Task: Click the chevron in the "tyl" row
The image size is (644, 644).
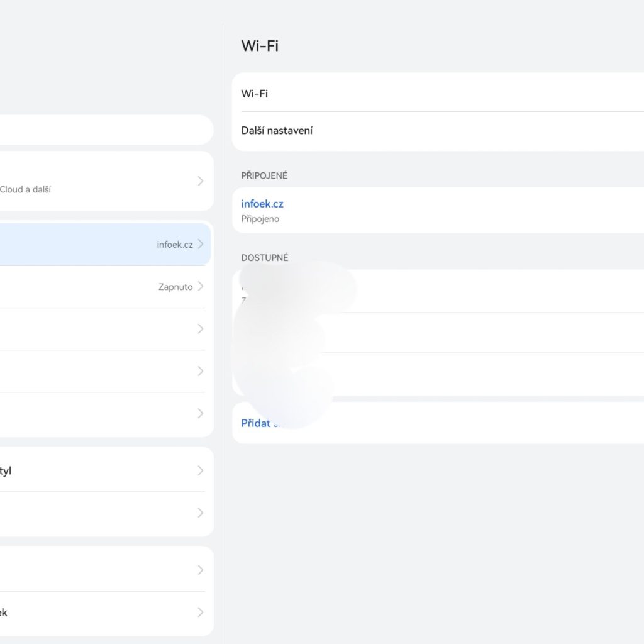Action: tap(201, 470)
